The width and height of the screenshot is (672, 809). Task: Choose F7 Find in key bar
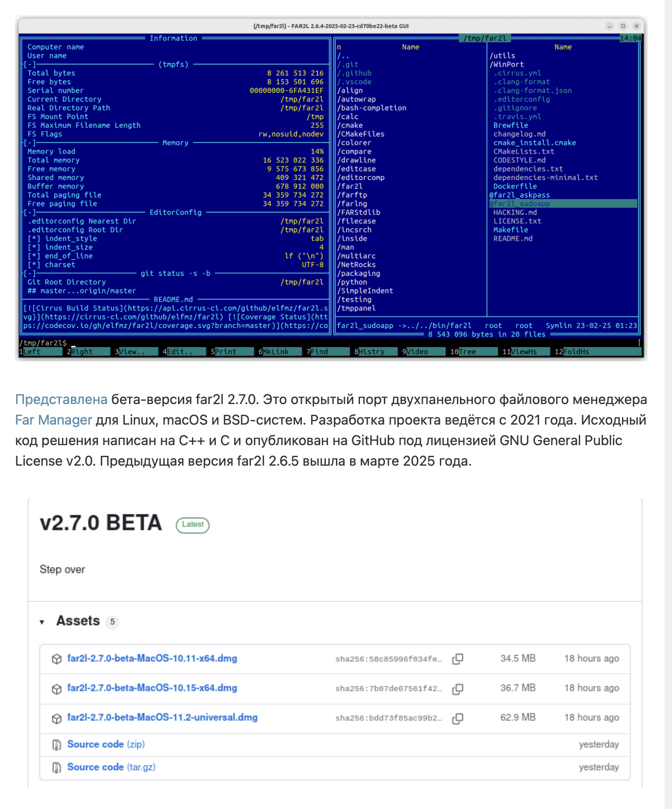click(328, 351)
